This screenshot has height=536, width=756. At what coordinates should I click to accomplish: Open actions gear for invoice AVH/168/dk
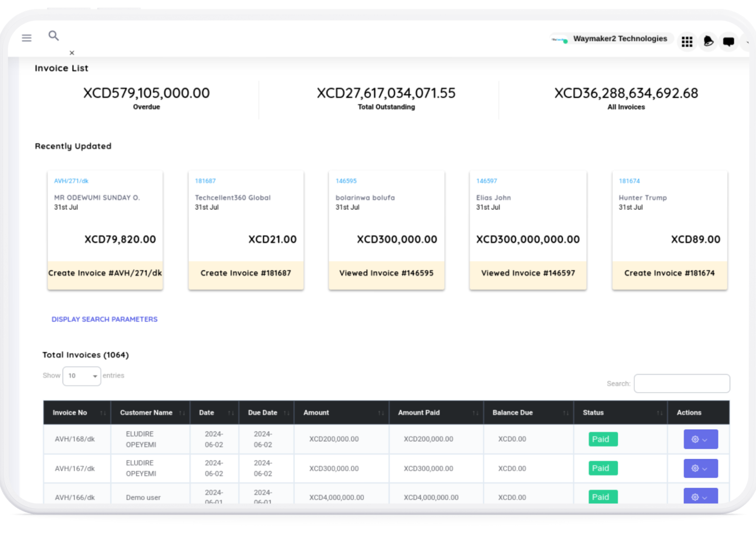click(700, 439)
